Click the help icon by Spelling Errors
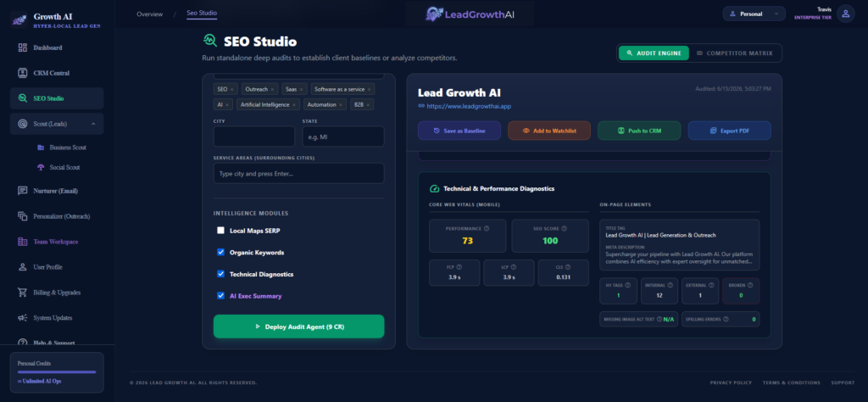Viewport: 868px width, 402px height. [x=726, y=319]
